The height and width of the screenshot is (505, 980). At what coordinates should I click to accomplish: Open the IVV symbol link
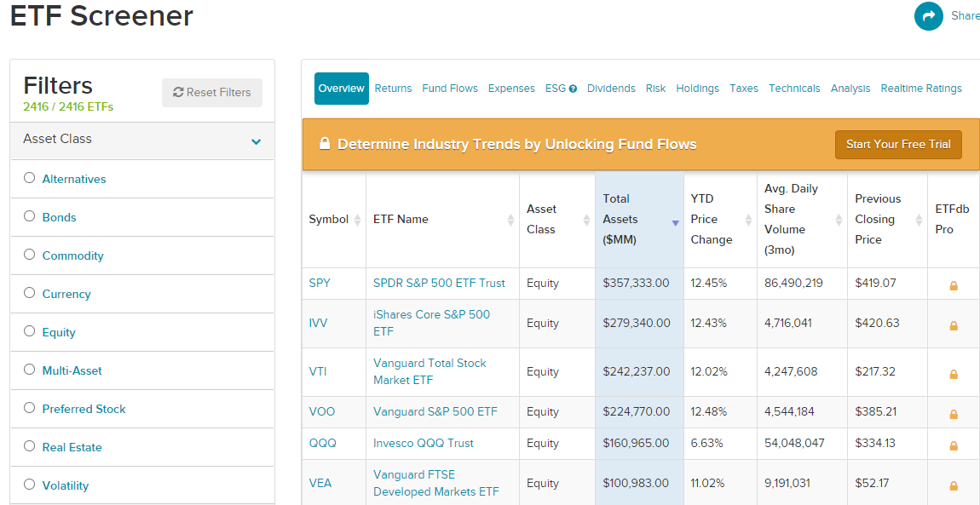pyautogui.click(x=318, y=323)
